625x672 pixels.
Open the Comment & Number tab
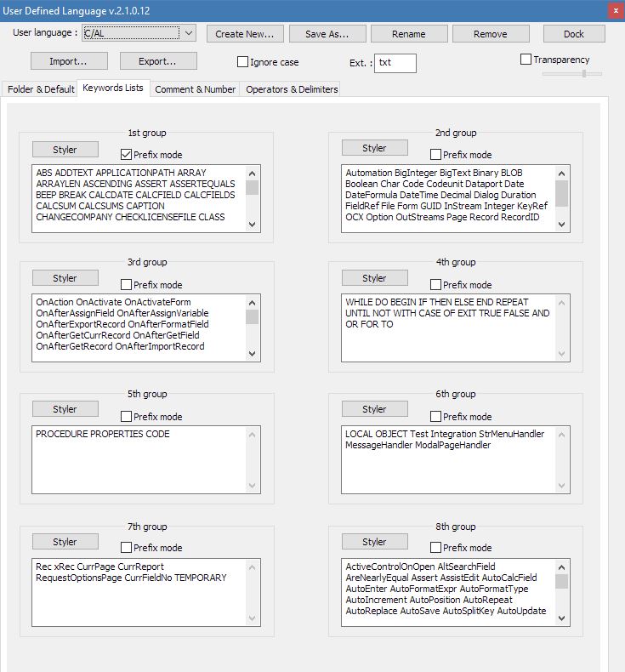[195, 89]
